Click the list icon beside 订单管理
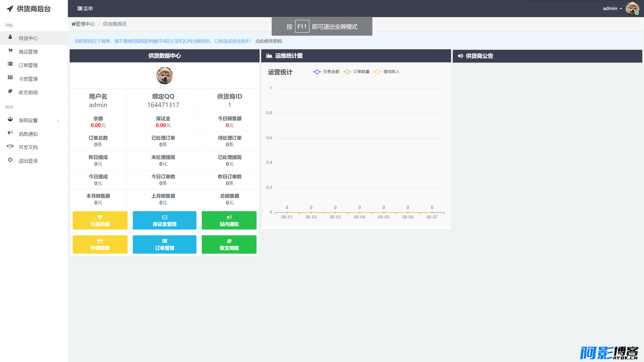 tap(10, 64)
